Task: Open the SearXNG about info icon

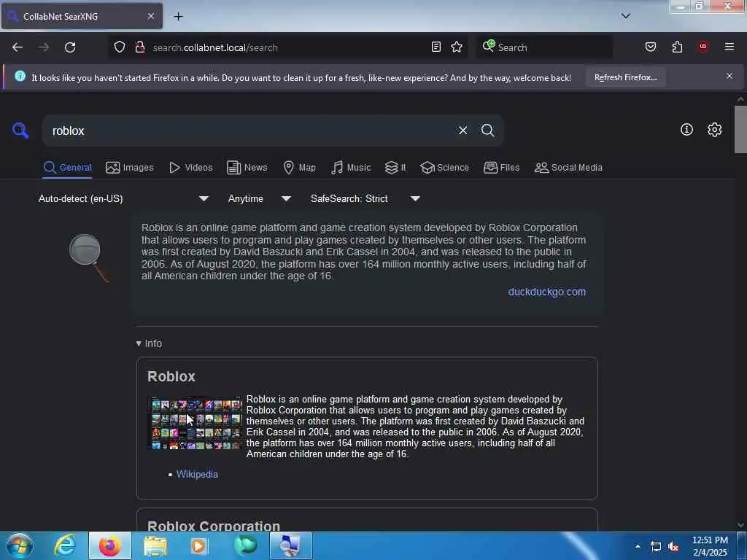Action: (686, 130)
